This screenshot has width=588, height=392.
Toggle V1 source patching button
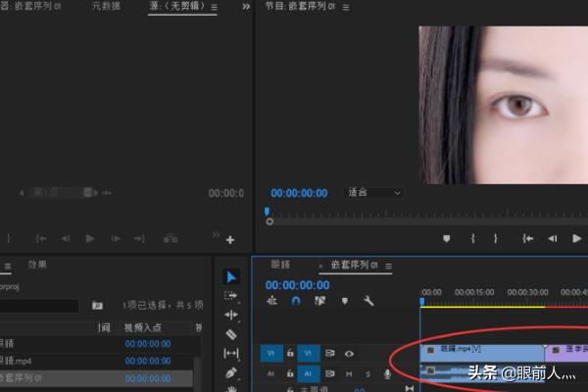click(271, 353)
